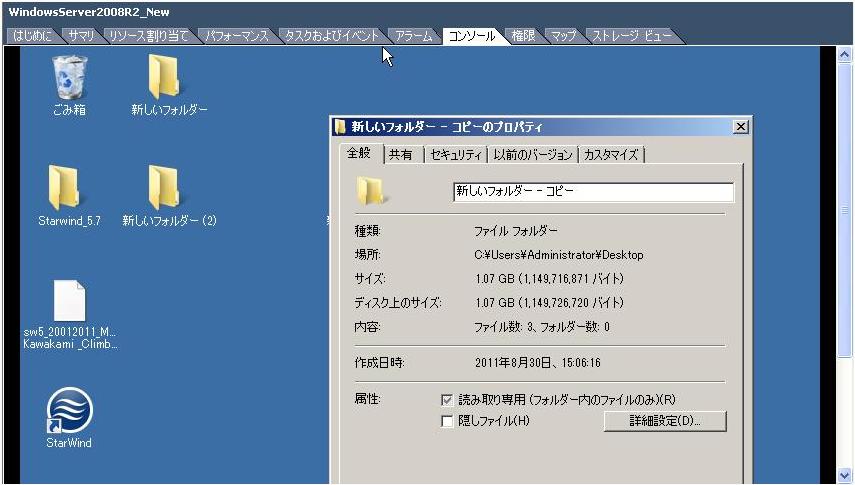
Task: Enable 隠しファイル(H) hidden checkbox
Action: pos(447,421)
